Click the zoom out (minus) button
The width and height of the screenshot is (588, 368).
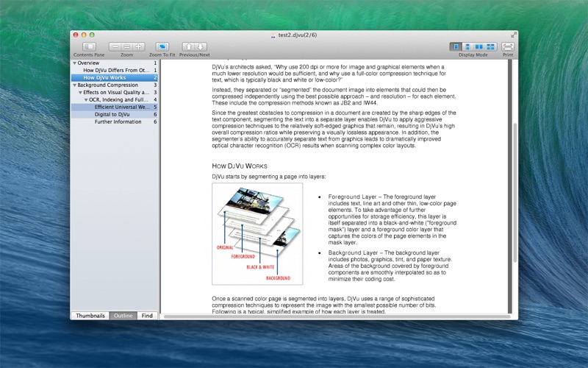point(115,46)
